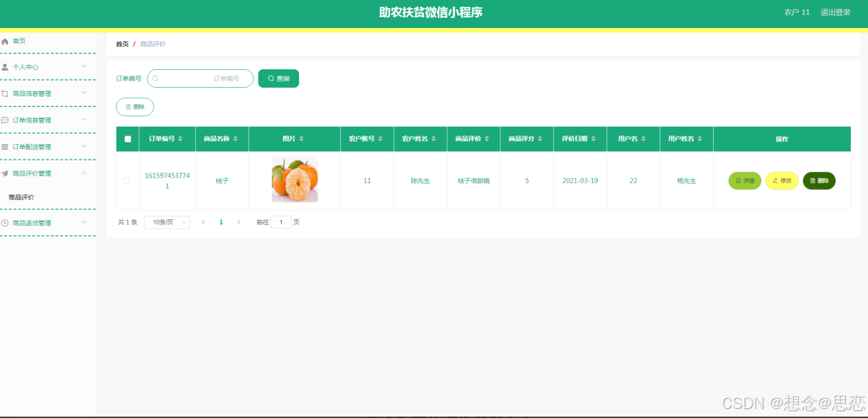868x418 pixels.
Task: Sort by 农户姓名 with its sort arrows
Action: [434, 139]
